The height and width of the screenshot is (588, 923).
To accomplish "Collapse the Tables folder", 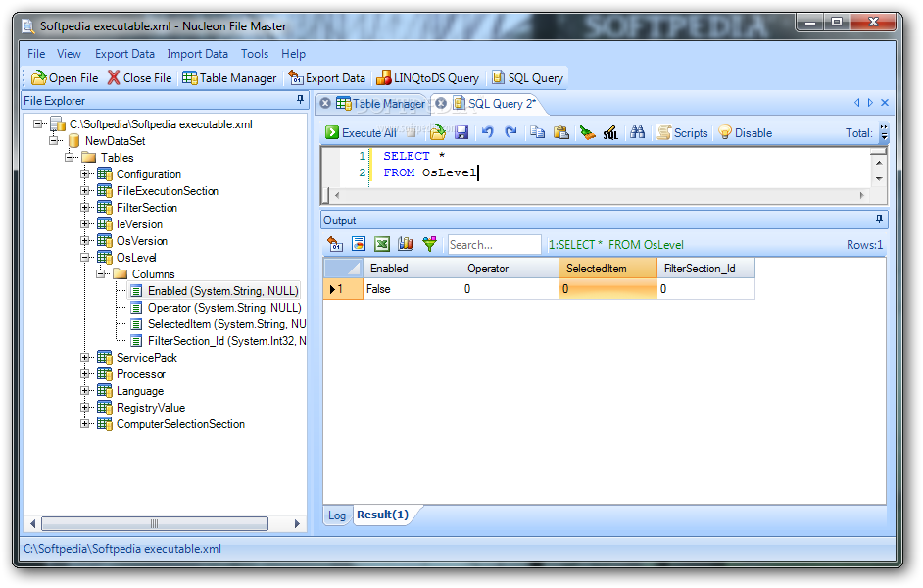I will pyautogui.click(x=70, y=157).
